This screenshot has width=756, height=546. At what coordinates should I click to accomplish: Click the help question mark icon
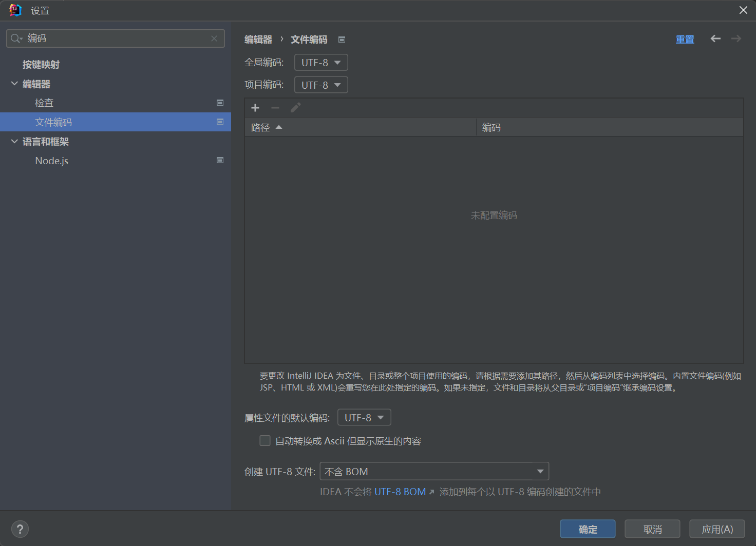coord(20,529)
